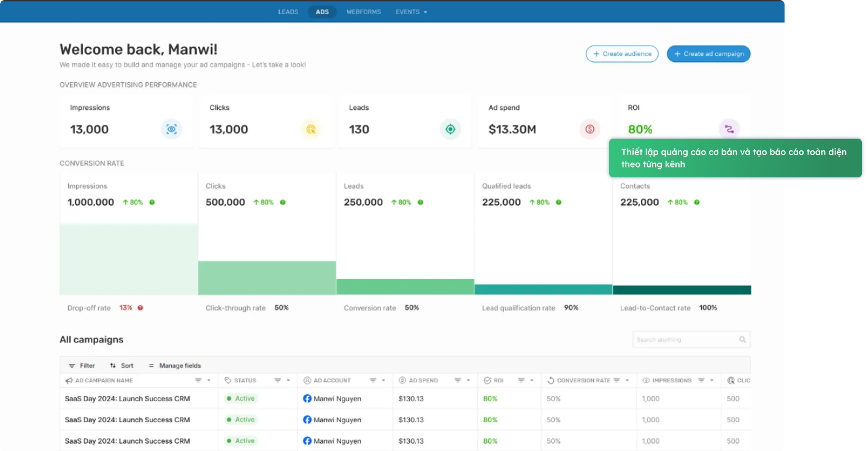Image resolution: width=868 pixels, height=451 pixels.
Task: Click the Create ad campaign button
Action: 709,54
